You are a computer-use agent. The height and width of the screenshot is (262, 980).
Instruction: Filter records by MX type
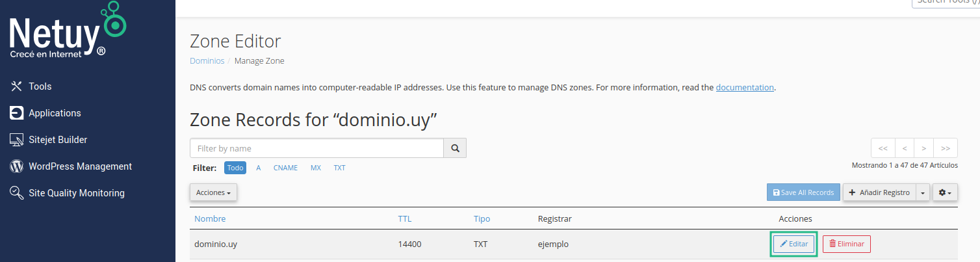(x=315, y=168)
